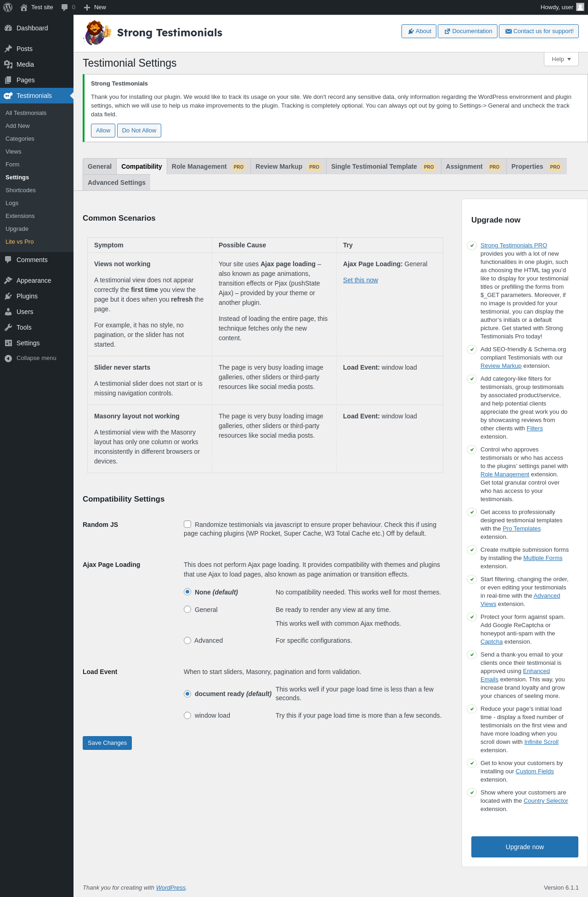Click the Save Changes button

pyautogui.click(x=107, y=743)
